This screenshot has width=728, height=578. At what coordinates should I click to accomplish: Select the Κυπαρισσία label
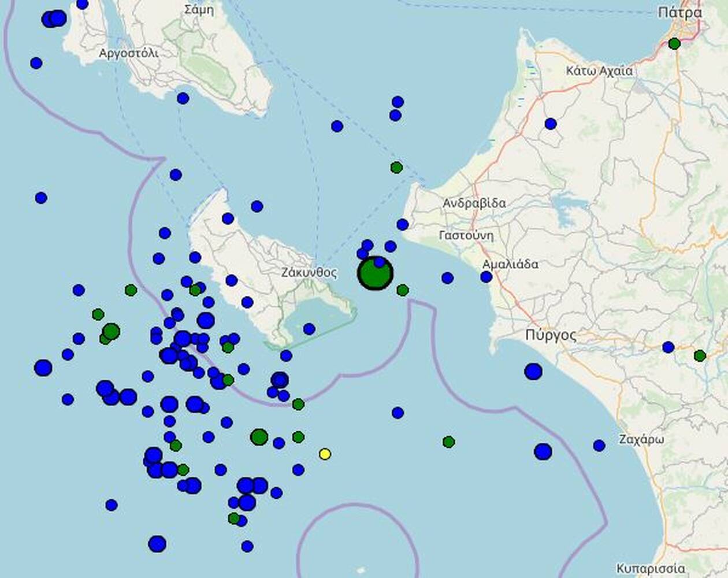point(651,568)
